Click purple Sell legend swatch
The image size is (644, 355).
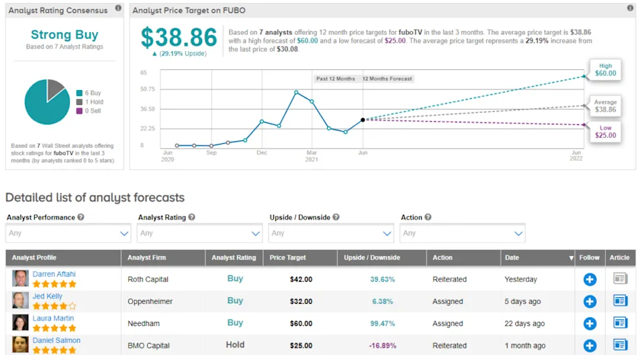pyautogui.click(x=79, y=111)
